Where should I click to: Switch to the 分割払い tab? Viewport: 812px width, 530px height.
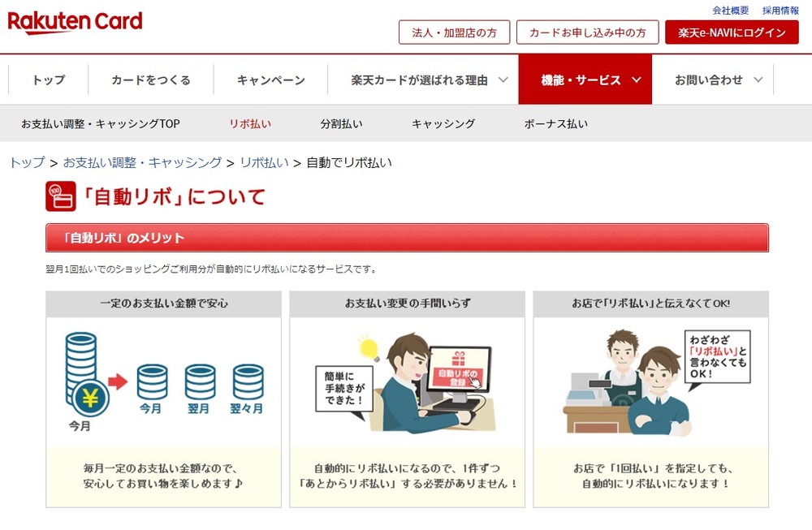(339, 123)
